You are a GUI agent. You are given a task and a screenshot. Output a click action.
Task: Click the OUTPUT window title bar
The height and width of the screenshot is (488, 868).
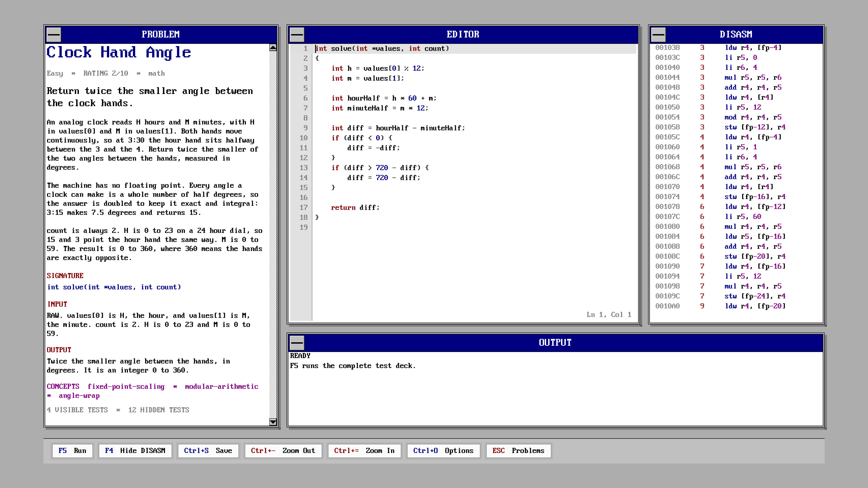coord(555,343)
